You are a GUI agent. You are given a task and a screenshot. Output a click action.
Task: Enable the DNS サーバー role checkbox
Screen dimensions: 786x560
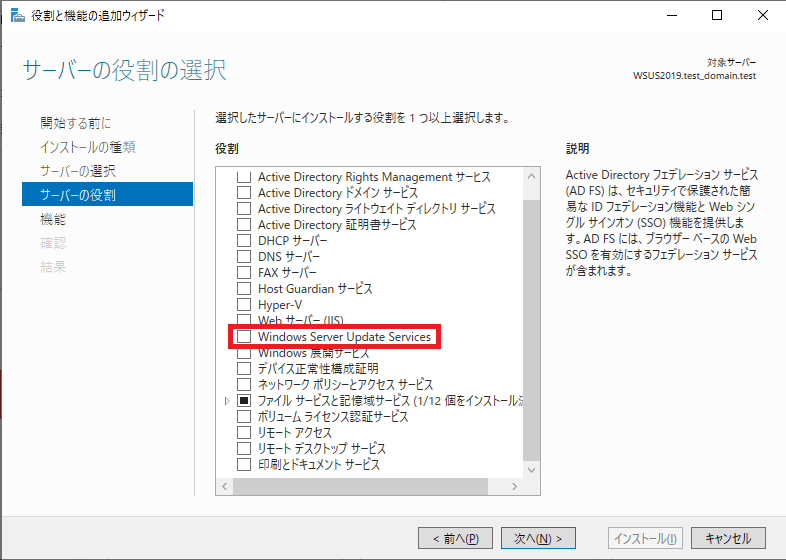[x=244, y=257]
